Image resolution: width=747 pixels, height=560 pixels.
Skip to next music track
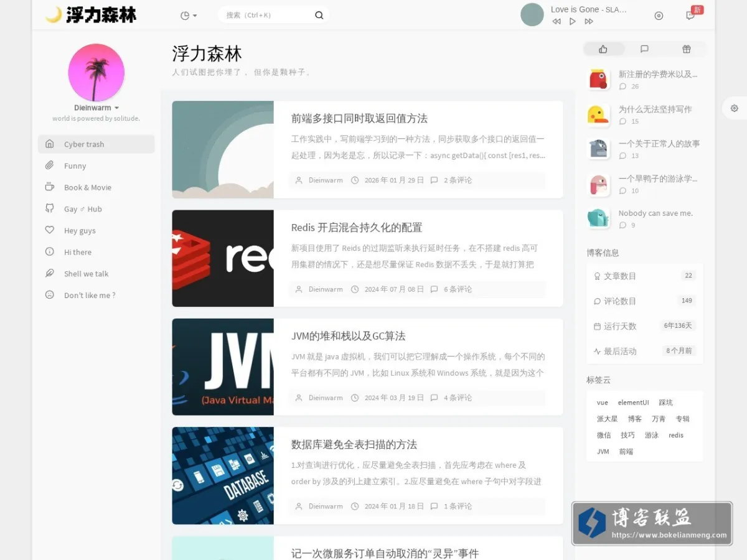(589, 22)
